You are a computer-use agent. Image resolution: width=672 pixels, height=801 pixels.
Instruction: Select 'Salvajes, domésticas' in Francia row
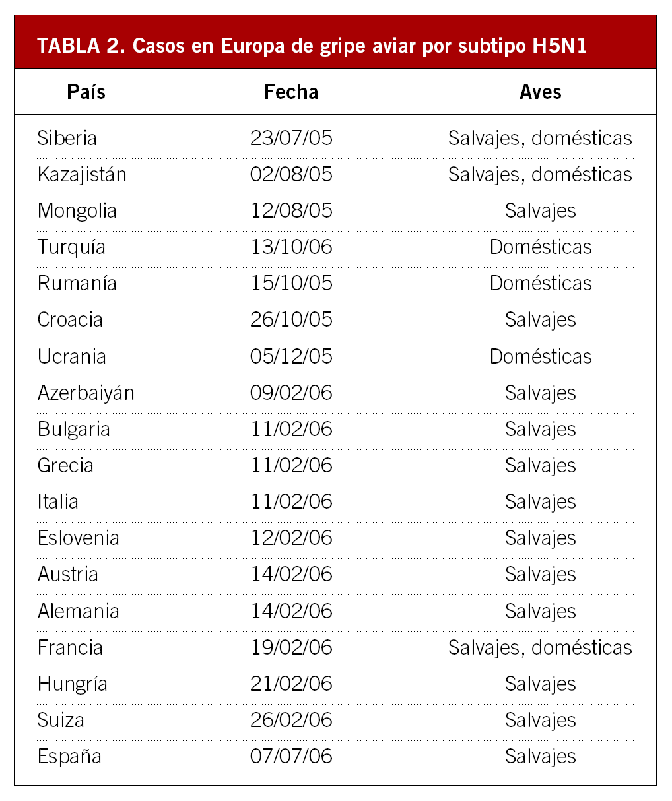[x=540, y=647]
